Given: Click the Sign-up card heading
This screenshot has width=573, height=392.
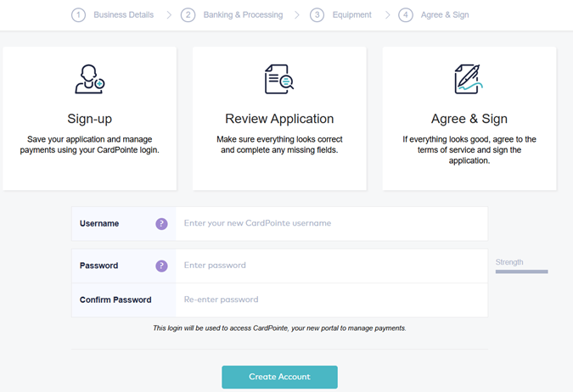Looking at the screenshot, I should click(89, 119).
